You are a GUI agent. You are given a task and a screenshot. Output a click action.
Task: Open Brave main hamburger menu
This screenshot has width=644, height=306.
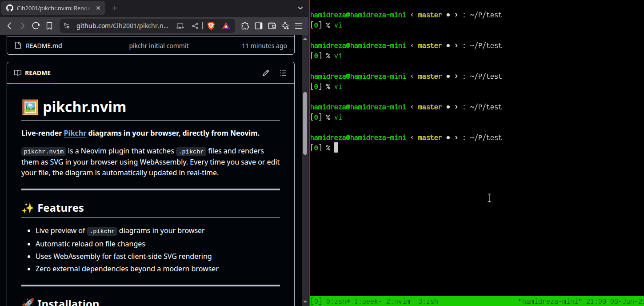[x=298, y=26]
